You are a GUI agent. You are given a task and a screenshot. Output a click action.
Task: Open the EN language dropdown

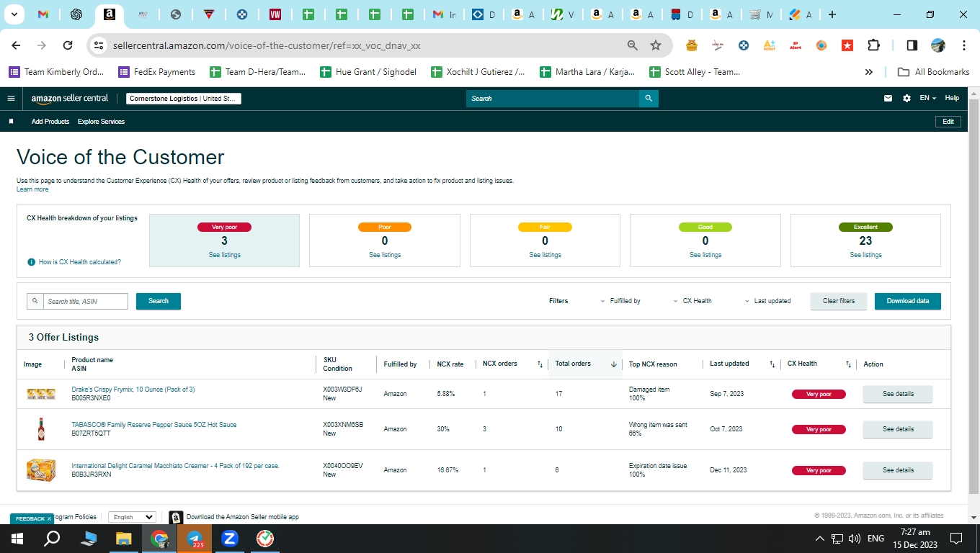click(x=928, y=99)
